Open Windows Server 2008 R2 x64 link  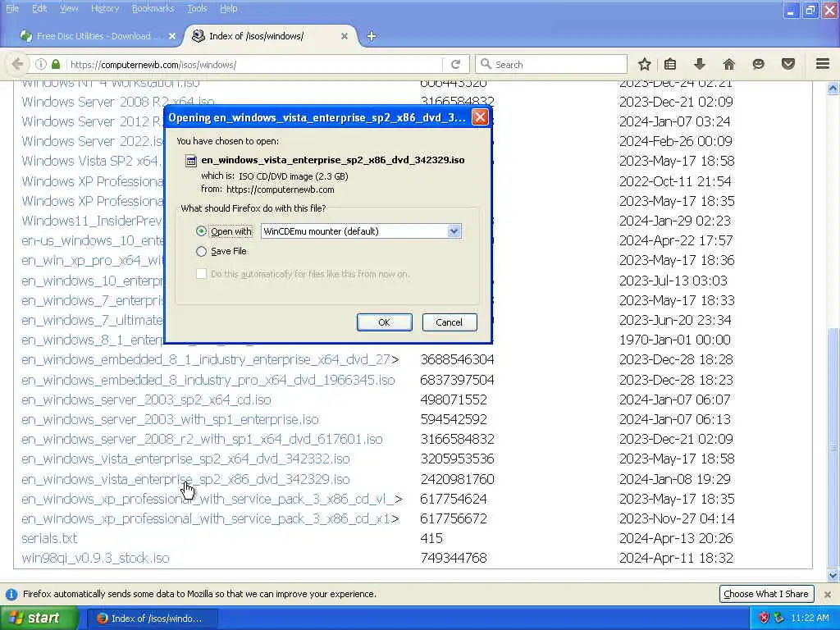coord(118,101)
